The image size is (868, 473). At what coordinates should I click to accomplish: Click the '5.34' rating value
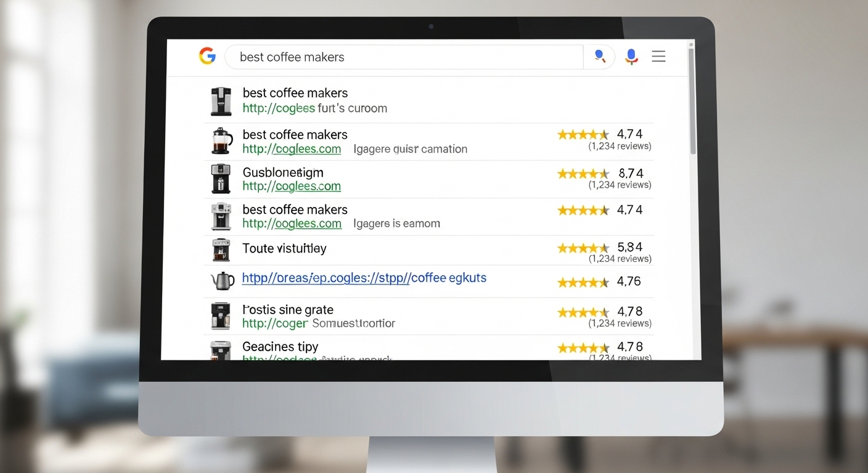[630, 247]
